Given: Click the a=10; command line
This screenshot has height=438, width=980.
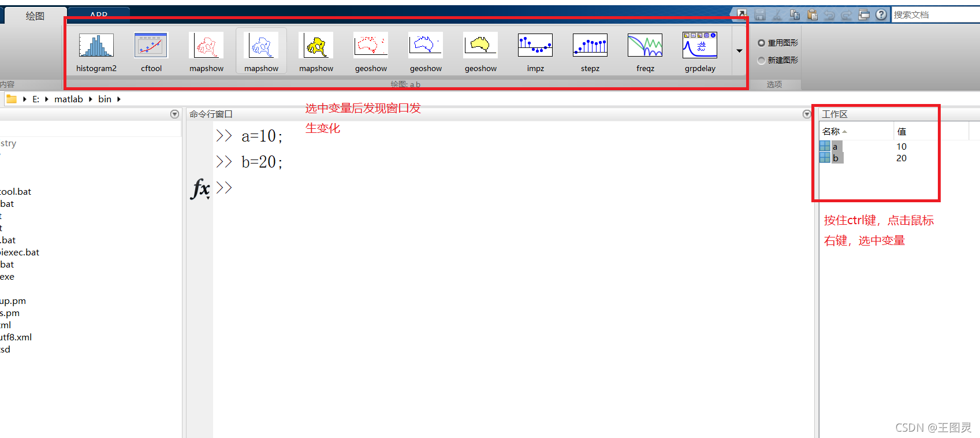Looking at the screenshot, I should point(262,136).
